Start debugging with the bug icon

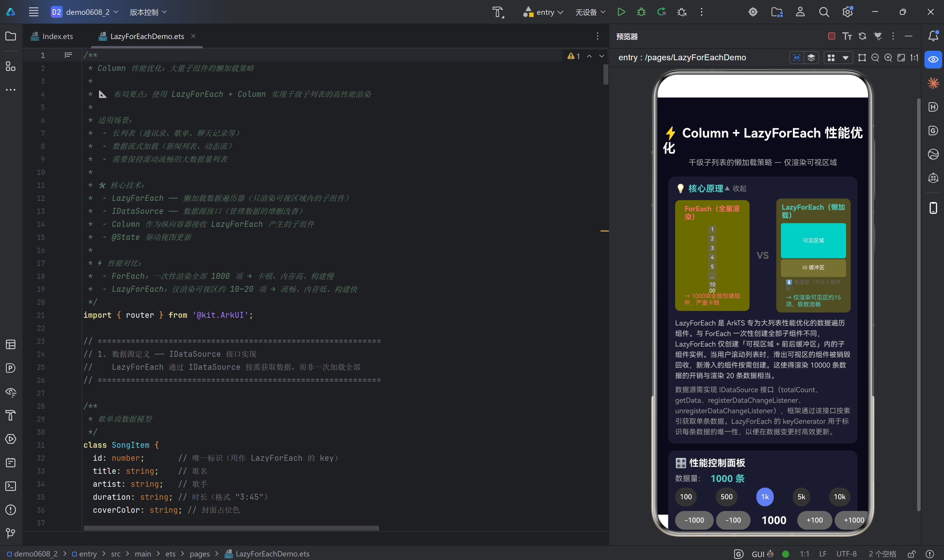click(641, 12)
